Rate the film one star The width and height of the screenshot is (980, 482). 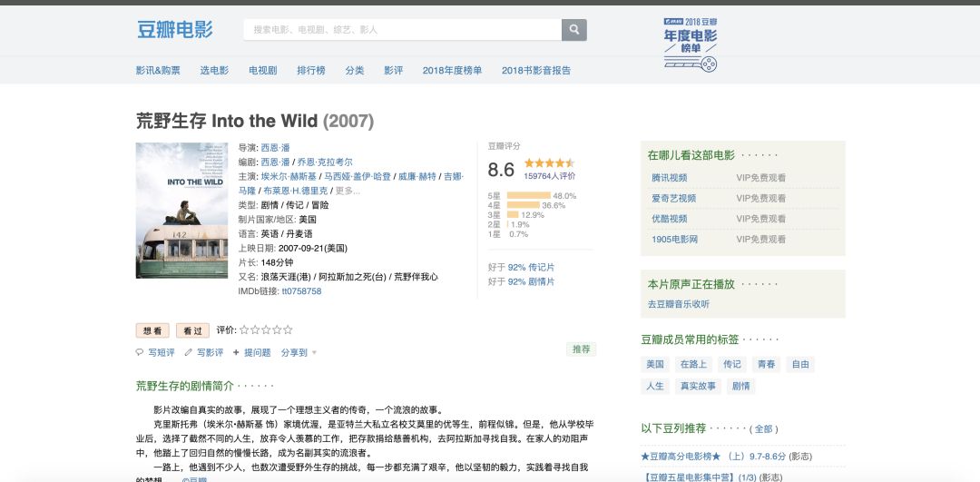(244, 330)
